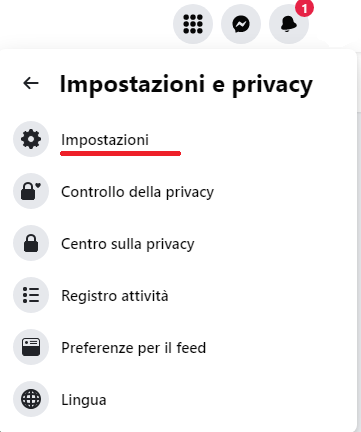Go back using the left arrow
This screenshot has width=361, height=432.
tap(31, 83)
